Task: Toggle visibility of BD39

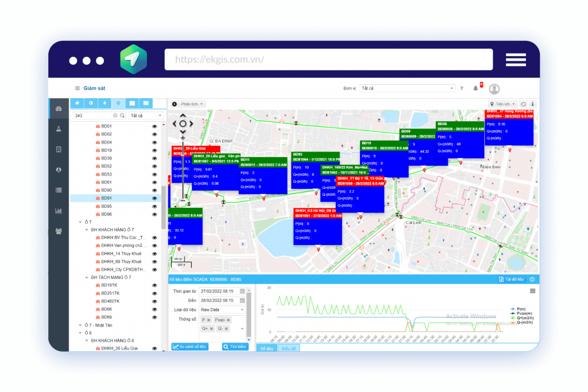Action: [154, 158]
